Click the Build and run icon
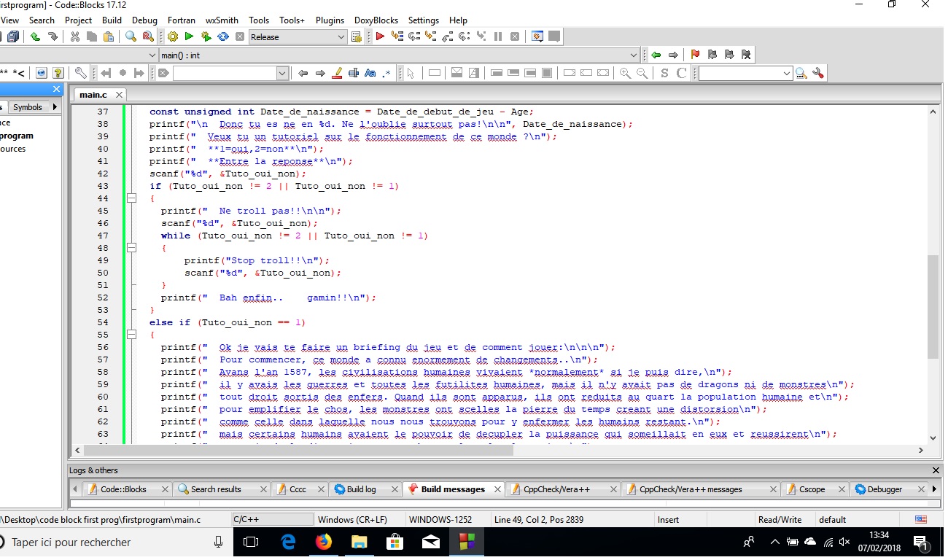 click(207, 36)
